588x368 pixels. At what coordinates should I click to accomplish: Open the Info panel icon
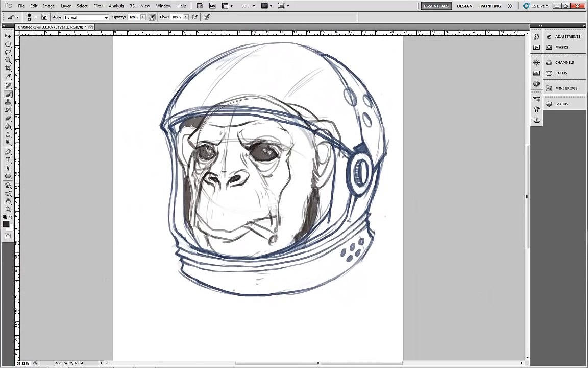pyautogui.click(x=536, y=84)
